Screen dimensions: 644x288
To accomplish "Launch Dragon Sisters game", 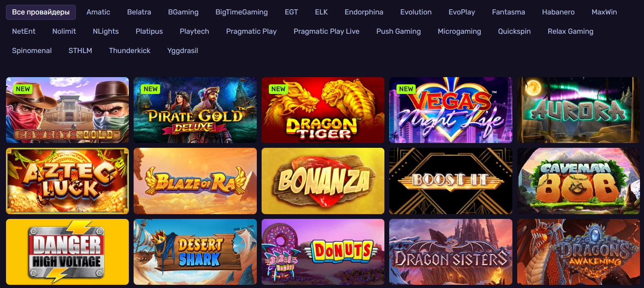I will pos(451,252).
